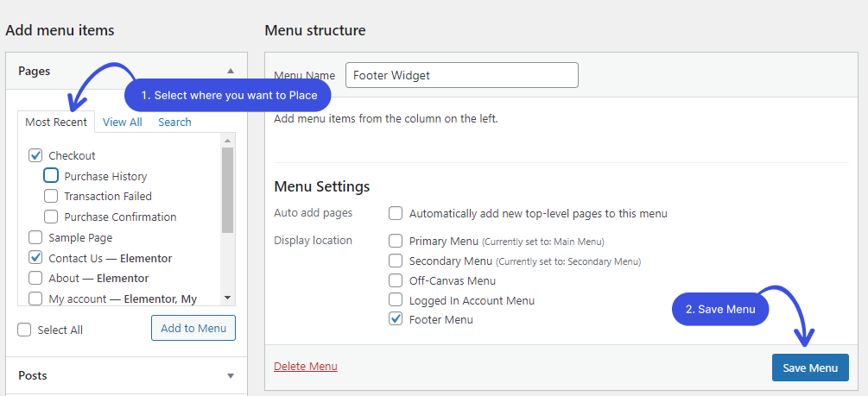868x396 pixels.
Task: Switch to the View All tab
Action: click(x=123, y=123)
